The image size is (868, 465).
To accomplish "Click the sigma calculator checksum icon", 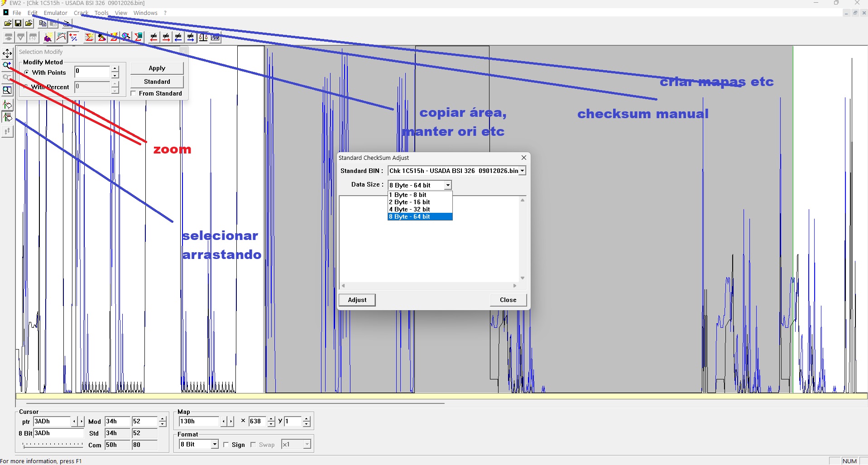I will click(139, 37).
